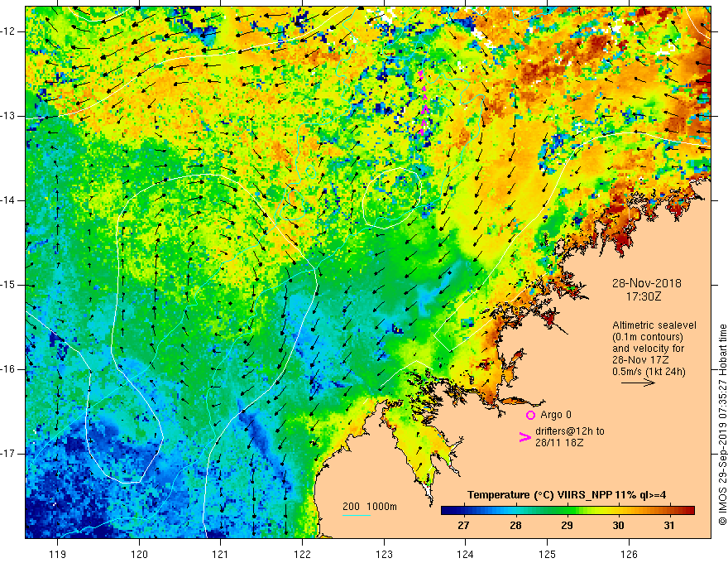Click the '28/11 18Z' label text

559,443
